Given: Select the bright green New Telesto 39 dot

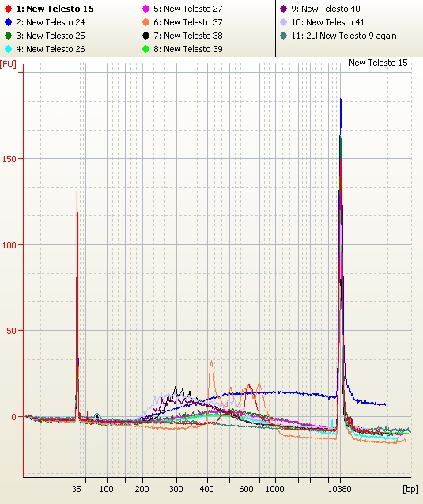Looking at the screenshot, I should [145, 49].
